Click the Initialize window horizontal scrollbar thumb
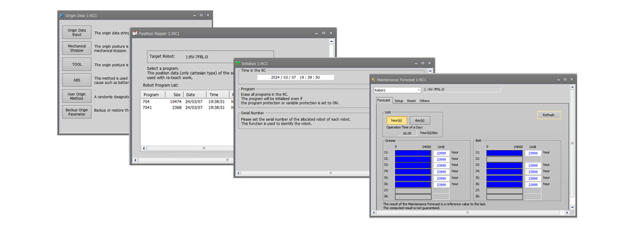The width and height of the screenshot is (644, 225). (331, 173)
